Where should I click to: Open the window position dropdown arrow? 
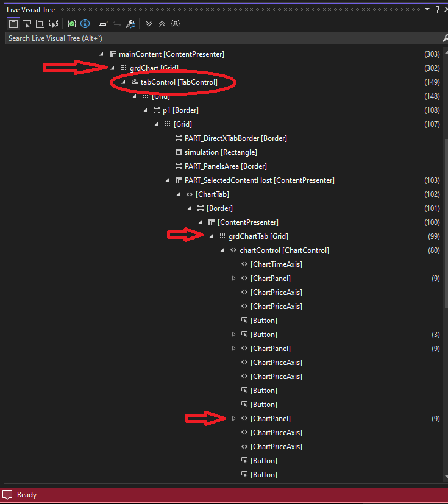point(427,9)
